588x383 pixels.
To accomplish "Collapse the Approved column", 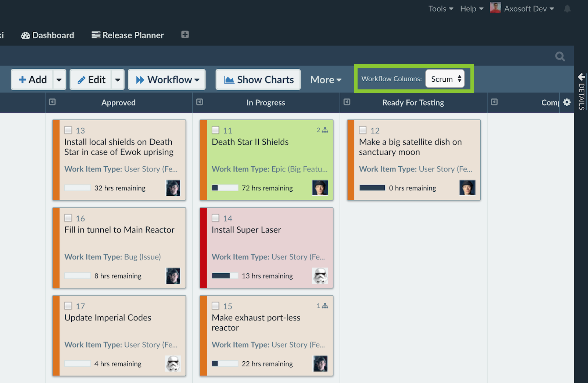I will [52, 103].
